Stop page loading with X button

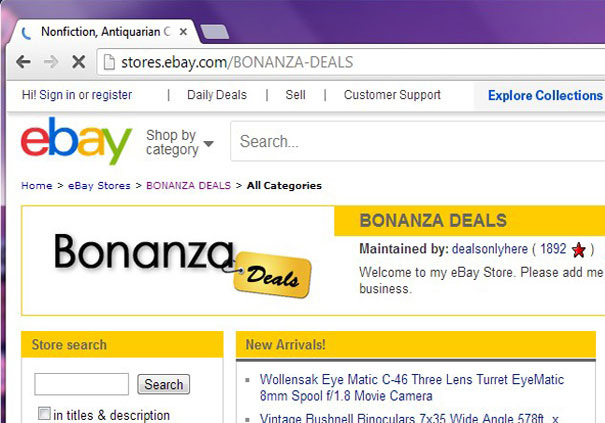(x=78, y=62)
